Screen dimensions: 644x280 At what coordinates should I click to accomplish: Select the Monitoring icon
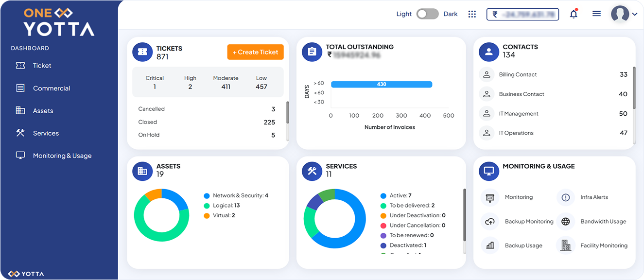coord(489,197)
